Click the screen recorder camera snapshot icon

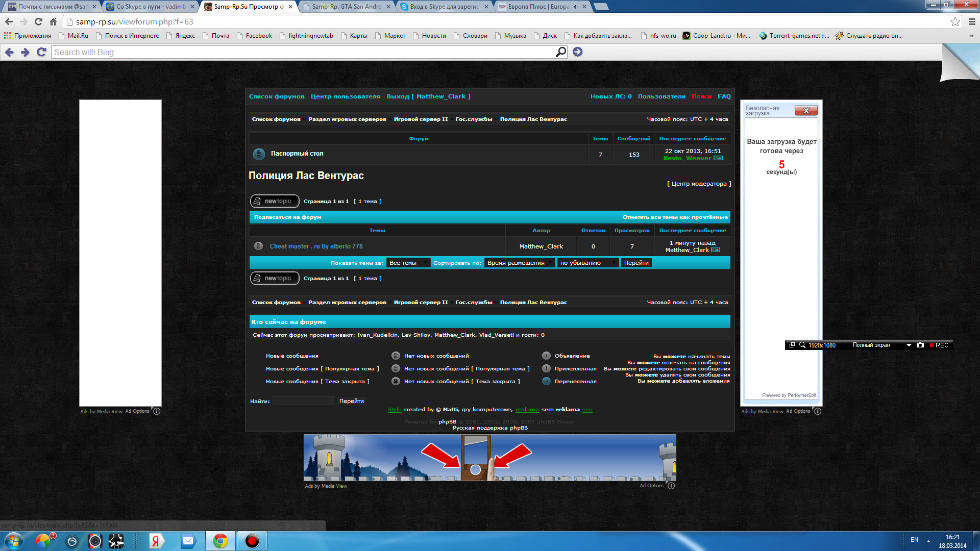tap(920, 345)
